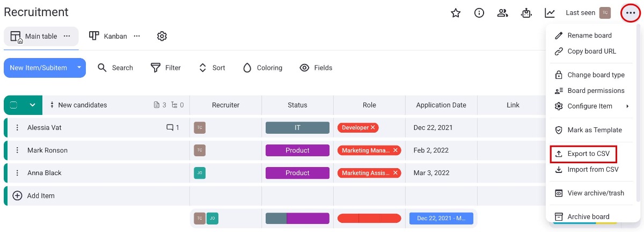The width and height of the screenshot is (644, 232).
Task: Click the recruiter avatar for Mark Ronson
Action: [x=200, y=150]
